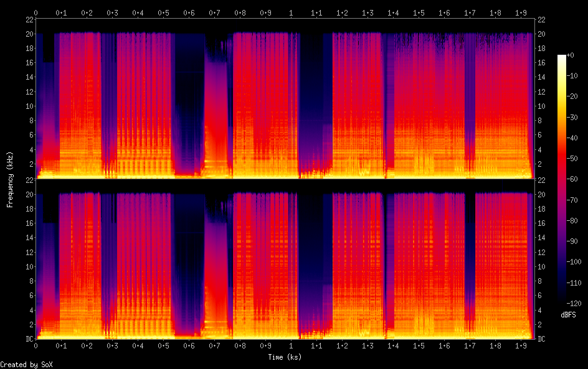Screen dimensions: 588x369
Task: Click the "Frequency (kHz)" vertical axis label
Action: 10,179
